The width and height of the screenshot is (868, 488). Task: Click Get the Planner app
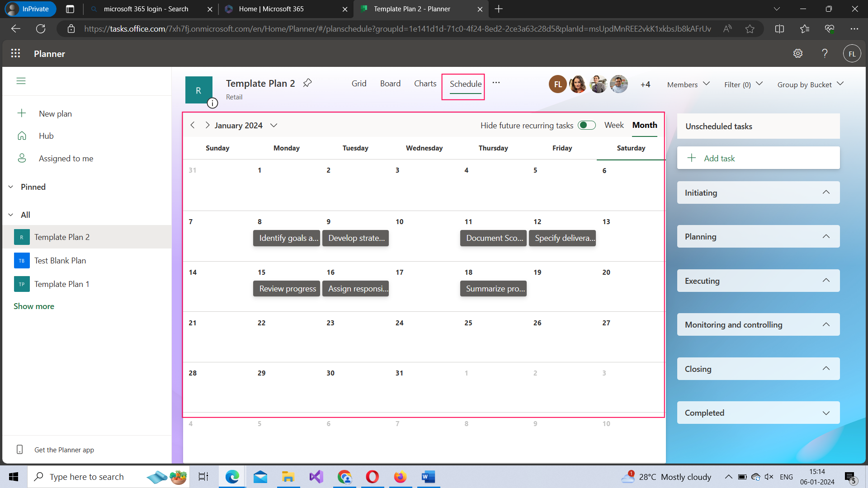(64, 450)
